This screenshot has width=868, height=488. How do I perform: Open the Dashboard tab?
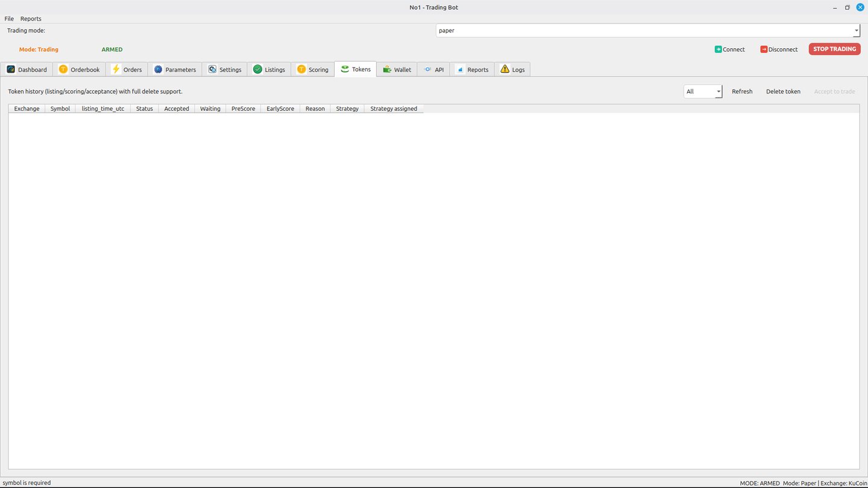click(x=27, y=69)
